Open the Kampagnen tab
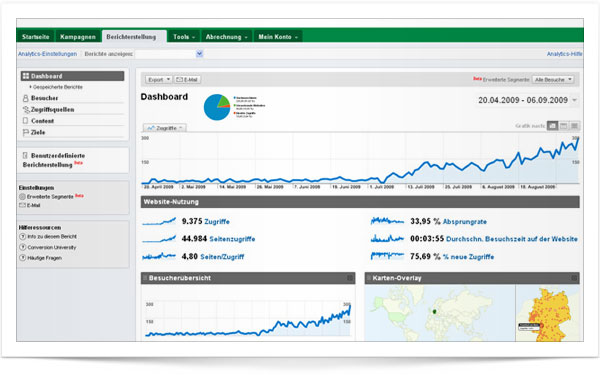This screenshot has width=600, height=376. pos(78,37)
